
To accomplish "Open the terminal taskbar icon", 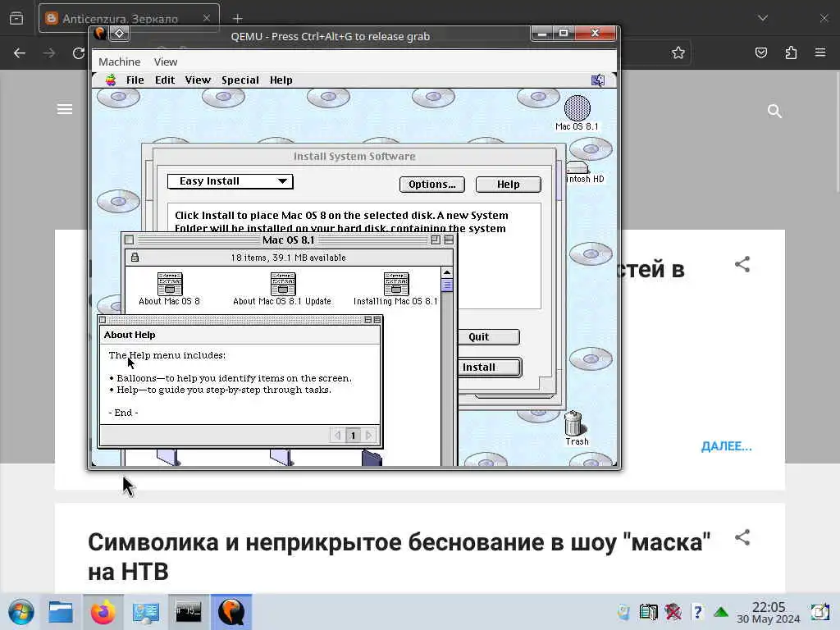I will [189, 612].
